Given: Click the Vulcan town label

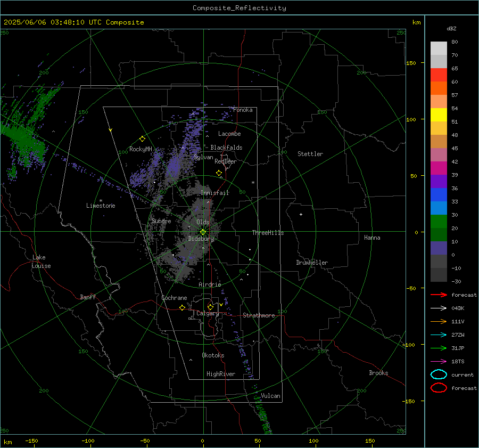Looking at the screenshot, I should pos(270,396).
